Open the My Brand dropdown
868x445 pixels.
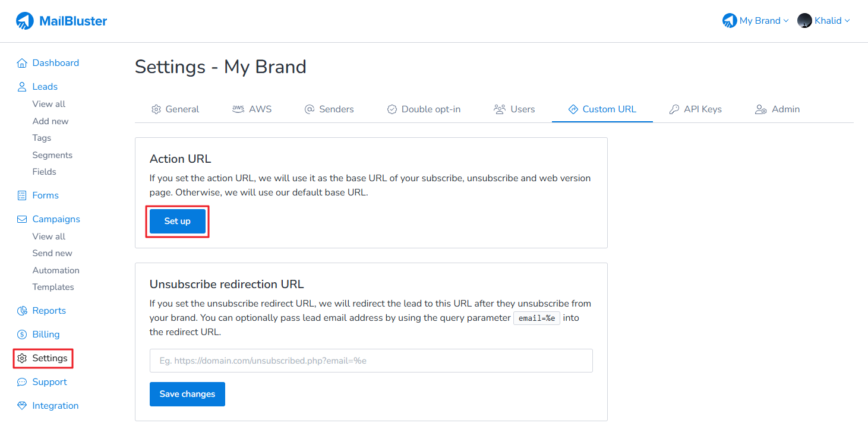pyautogui.click(x=756, y=21)
